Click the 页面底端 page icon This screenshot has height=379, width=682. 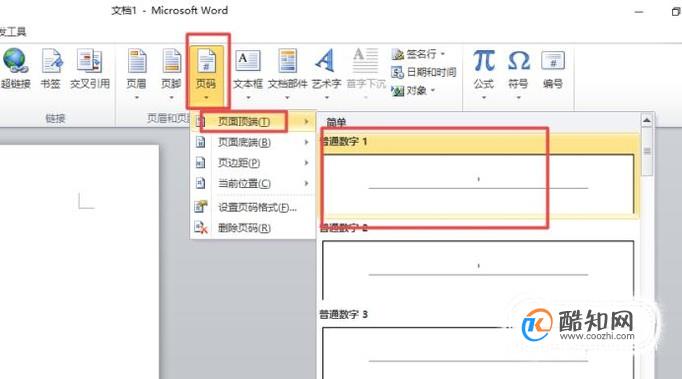pyautogui.click(x=200, y=142)
